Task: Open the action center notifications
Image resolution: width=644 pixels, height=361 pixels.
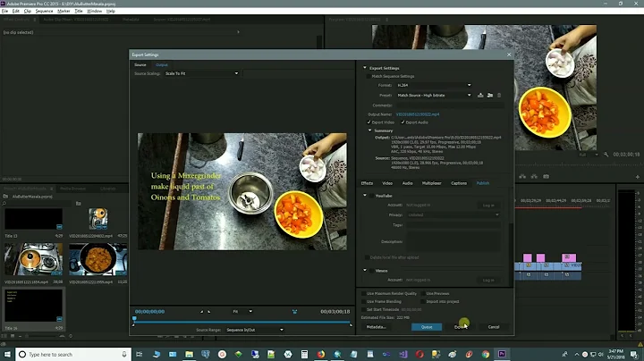Action: (634, 354)
